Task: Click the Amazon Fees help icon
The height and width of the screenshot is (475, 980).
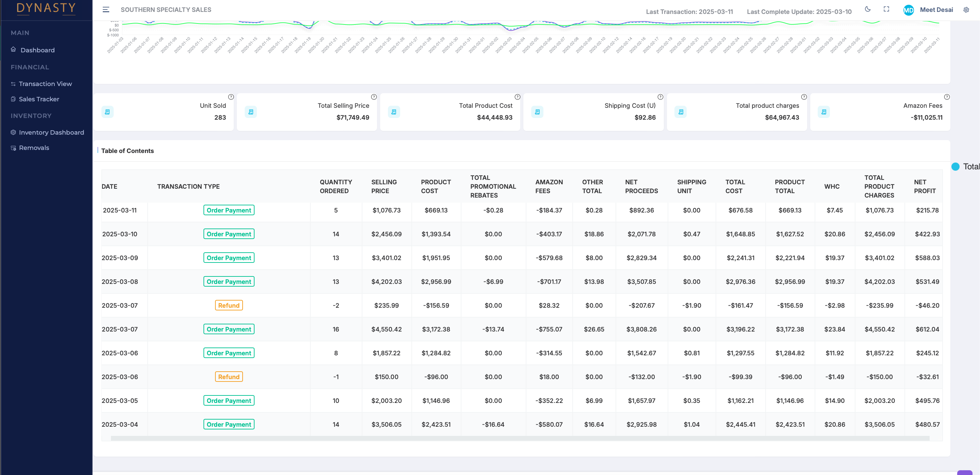Action: tap(947, 97)
